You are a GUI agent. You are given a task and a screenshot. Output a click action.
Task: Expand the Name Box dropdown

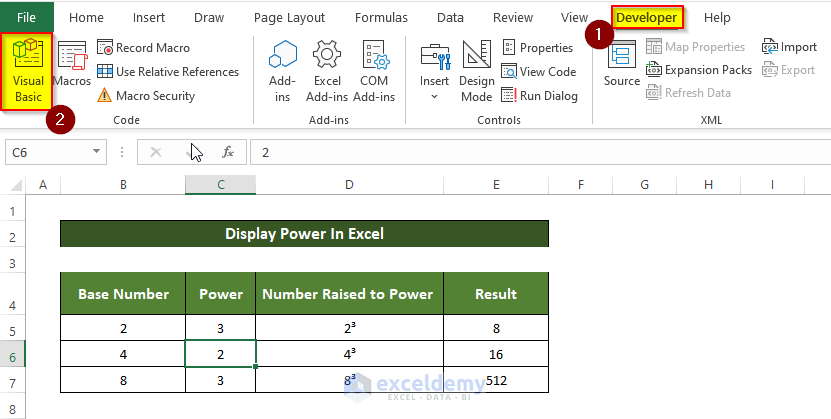pyautogui.click(x=96, y=152)
